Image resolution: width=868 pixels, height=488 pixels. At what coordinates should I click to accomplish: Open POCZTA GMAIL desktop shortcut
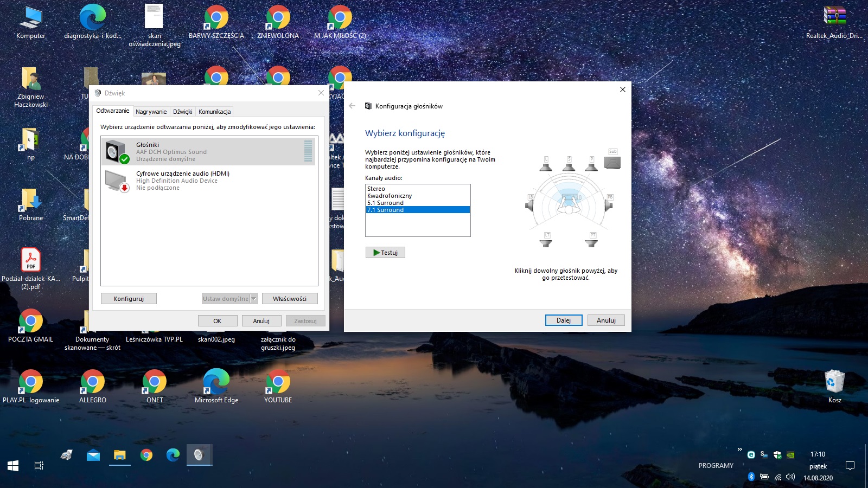point(31,325)
